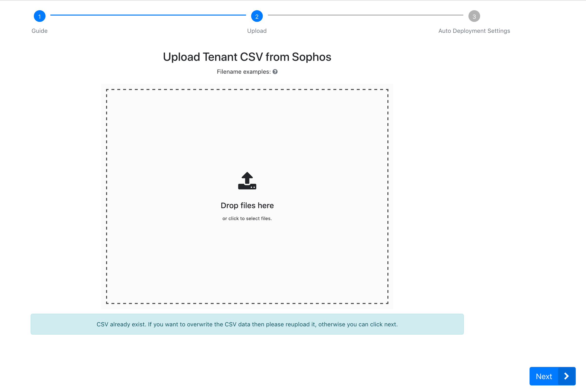586x392 pixels.
Task: Jump to the step 3 circle
Action: (474, 16)
